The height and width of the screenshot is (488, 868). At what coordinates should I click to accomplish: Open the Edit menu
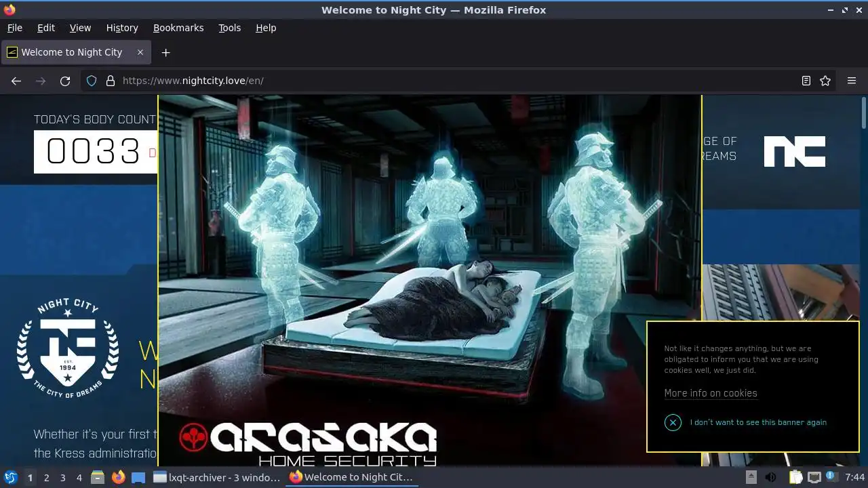pos(46,28)
